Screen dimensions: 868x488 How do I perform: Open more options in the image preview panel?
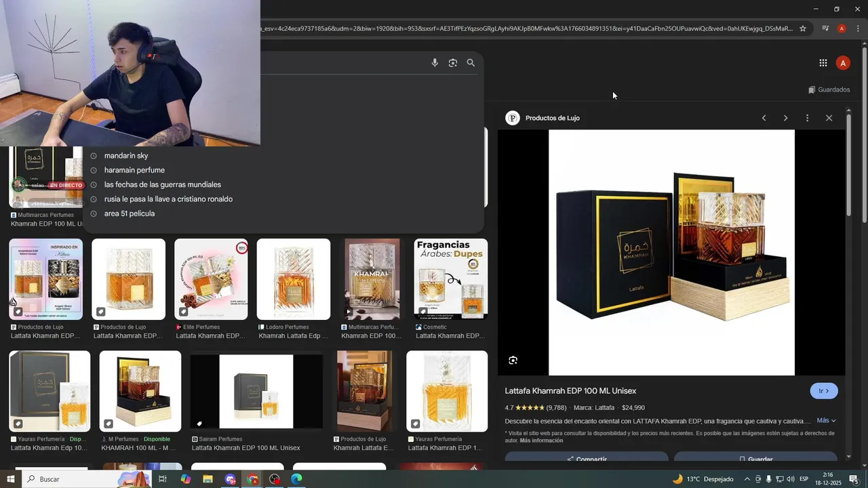tap(807, 118)
